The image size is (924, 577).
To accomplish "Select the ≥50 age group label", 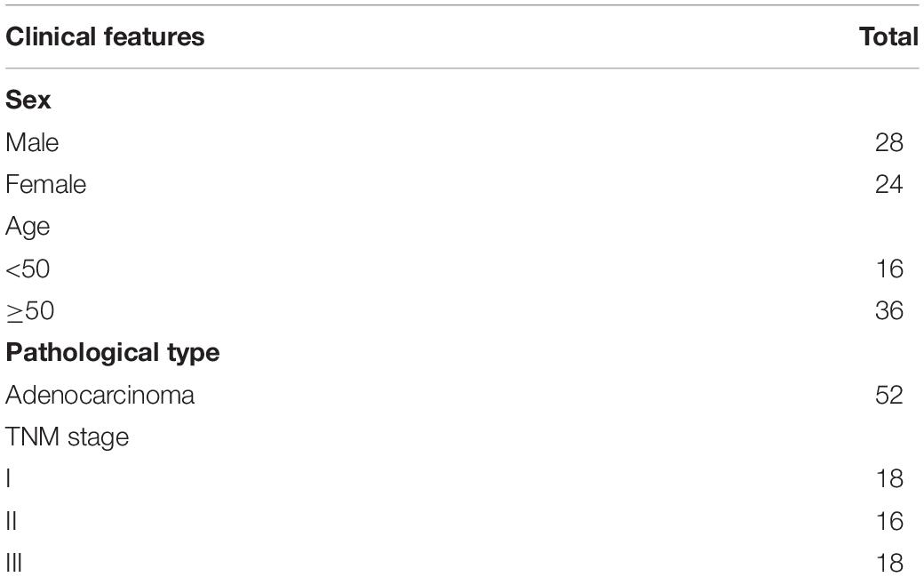I will [x=30, y=311].
